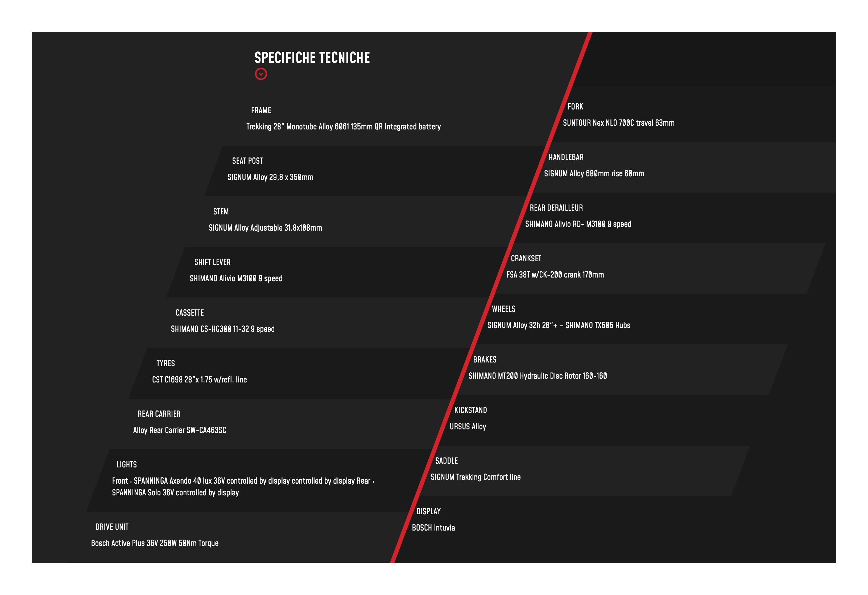Click the Trekking 28" Monotube Alloy text
Screen dimensions: 868x595
(x=343, y=127)
